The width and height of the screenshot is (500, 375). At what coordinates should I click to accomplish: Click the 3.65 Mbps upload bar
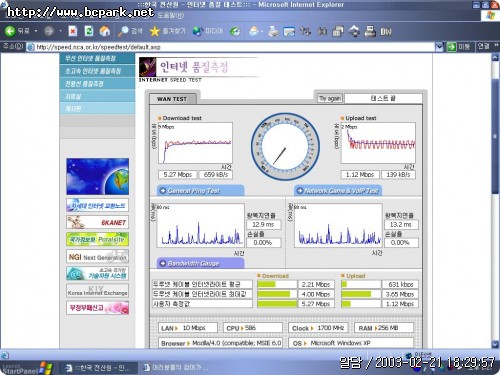tap(361, 294)
